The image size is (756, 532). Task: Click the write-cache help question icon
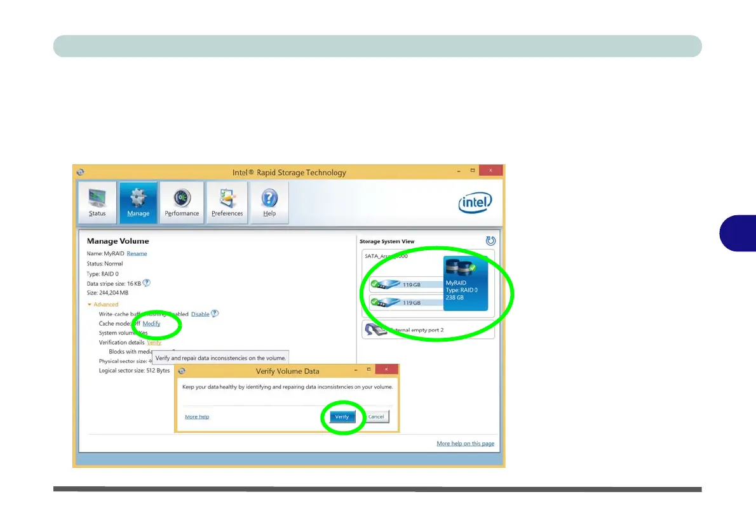(x=215, y=314)
